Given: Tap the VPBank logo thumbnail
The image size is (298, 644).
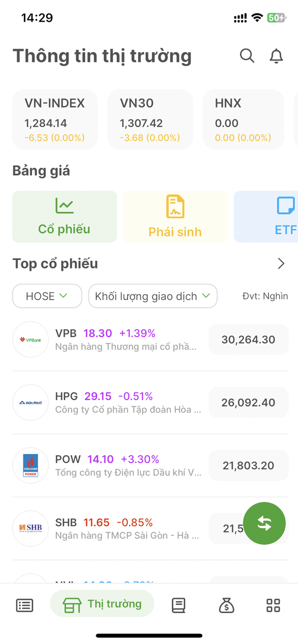Looking at the screenshot, I should tap(30, 339).
